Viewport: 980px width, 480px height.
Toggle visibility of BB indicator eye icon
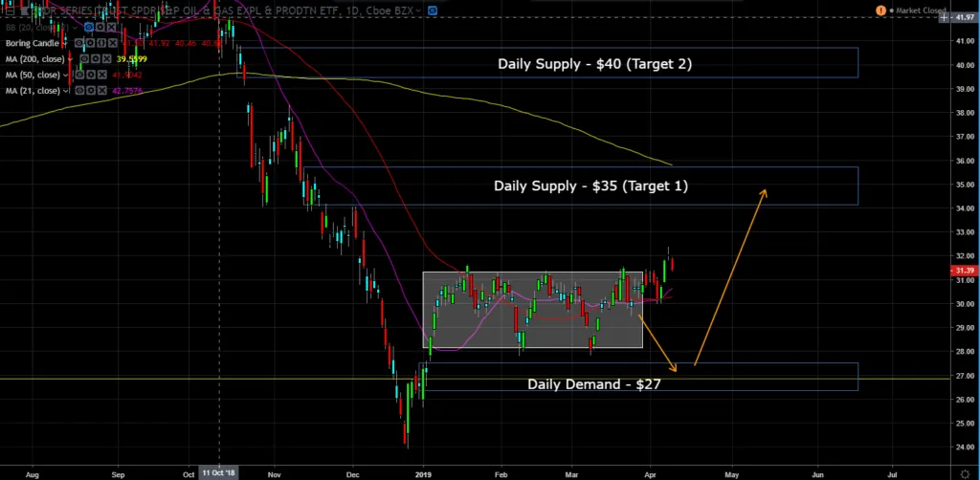tap(89, 28)
